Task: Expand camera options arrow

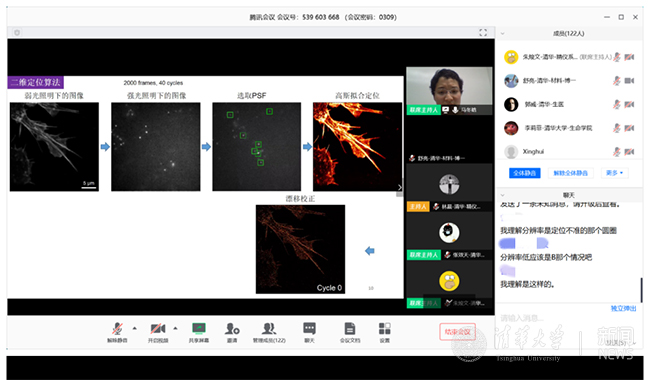Action: coord(175,328)
